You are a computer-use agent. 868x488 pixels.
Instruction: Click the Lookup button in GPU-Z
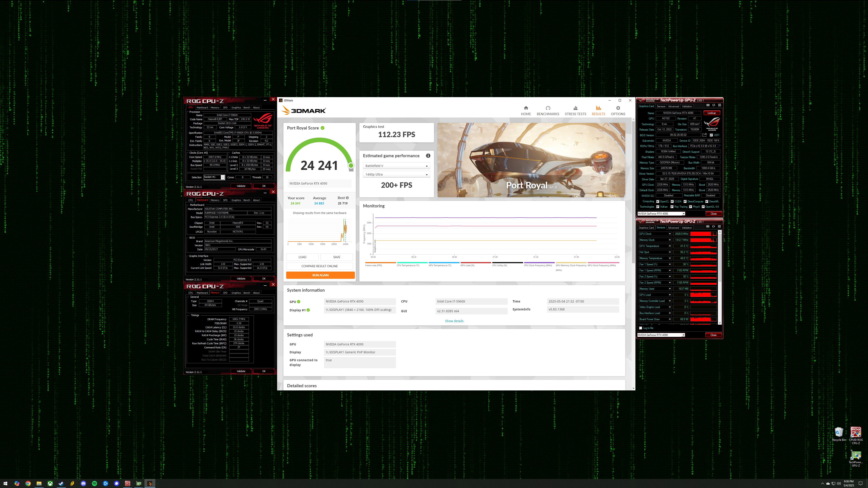click(711, 113)
